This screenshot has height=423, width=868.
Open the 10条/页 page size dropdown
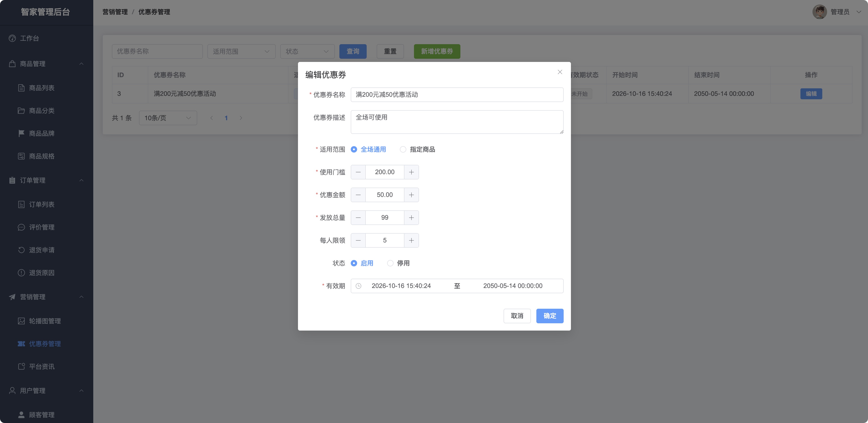click(x=168, y=118)
